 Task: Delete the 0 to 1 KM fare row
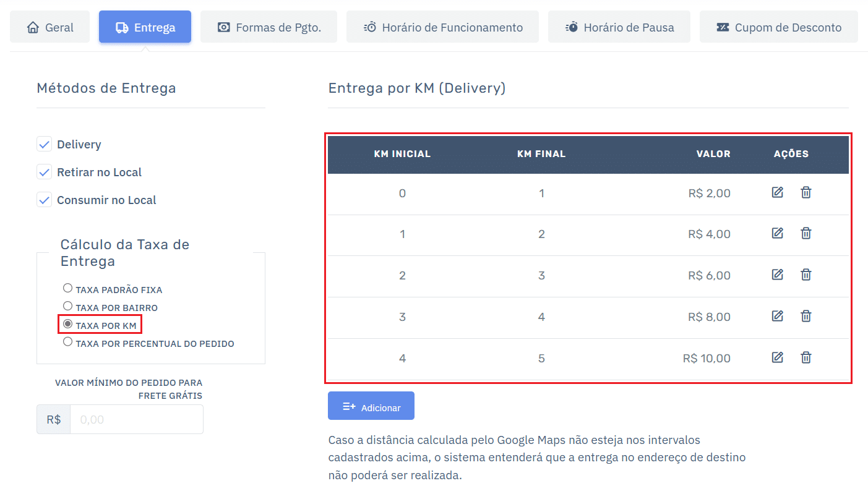click(x=806, y=192)
